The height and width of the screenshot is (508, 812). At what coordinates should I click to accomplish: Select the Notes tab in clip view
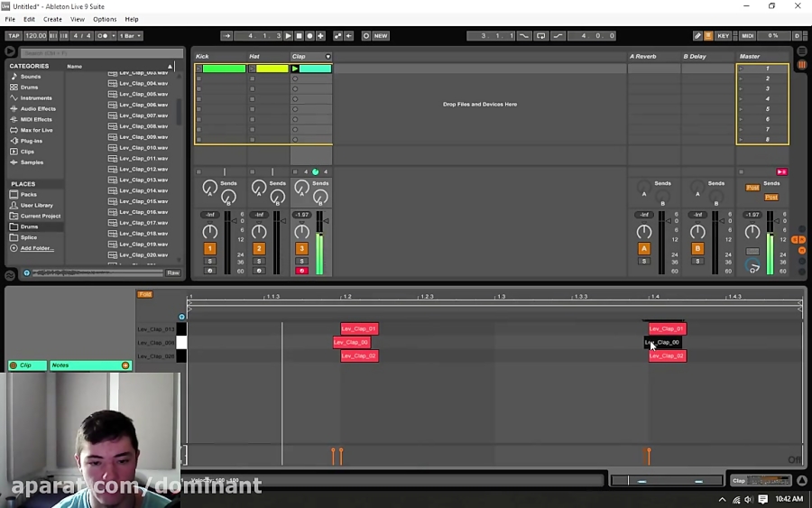pos(89,365)
